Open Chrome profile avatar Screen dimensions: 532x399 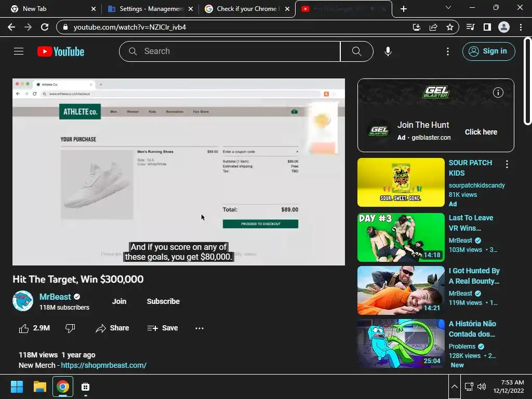[504, 27]
